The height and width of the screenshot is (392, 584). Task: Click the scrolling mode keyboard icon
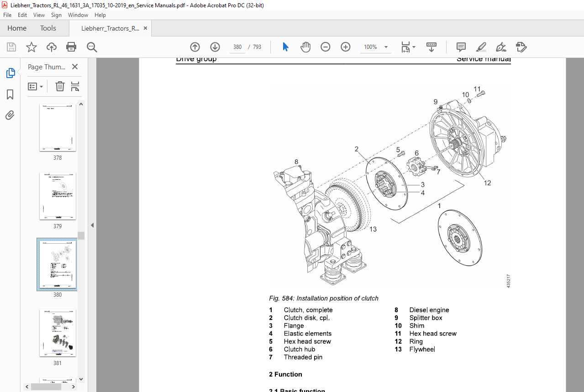431,47
